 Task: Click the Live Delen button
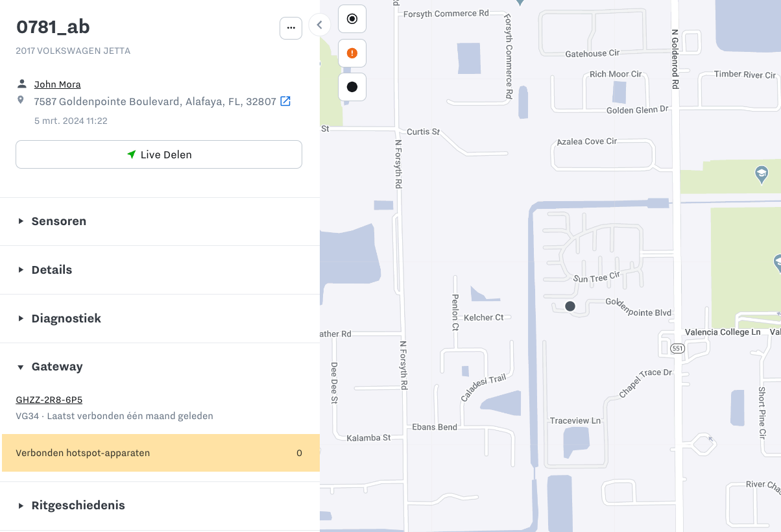click(159, 154)
